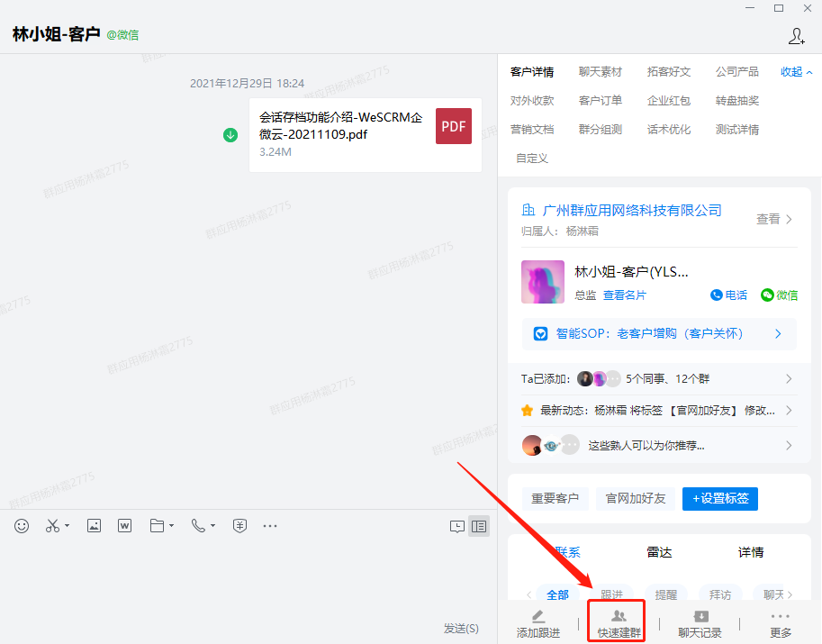Select the 全部 filter chip
822x644 pixels.
pyautogui.click(x=557, y=594)
